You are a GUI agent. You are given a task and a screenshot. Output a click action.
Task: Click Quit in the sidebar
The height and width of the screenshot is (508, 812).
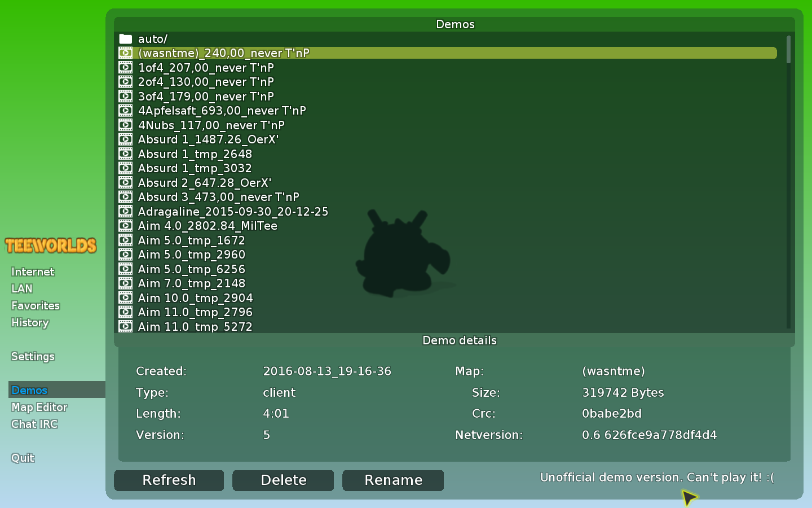coord(22,458)
